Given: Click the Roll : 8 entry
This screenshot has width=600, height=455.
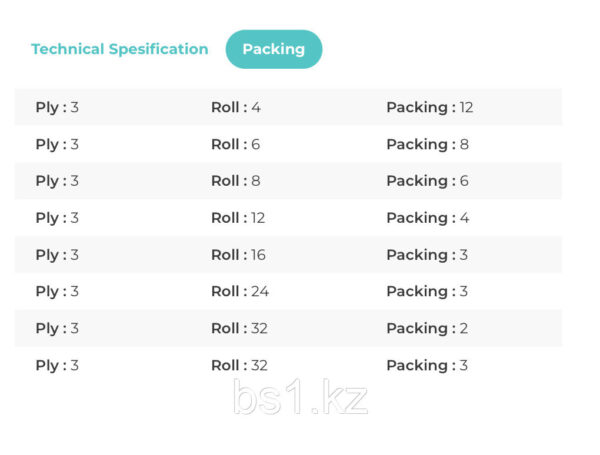Looking at the screenshot, I should (236, 181).
